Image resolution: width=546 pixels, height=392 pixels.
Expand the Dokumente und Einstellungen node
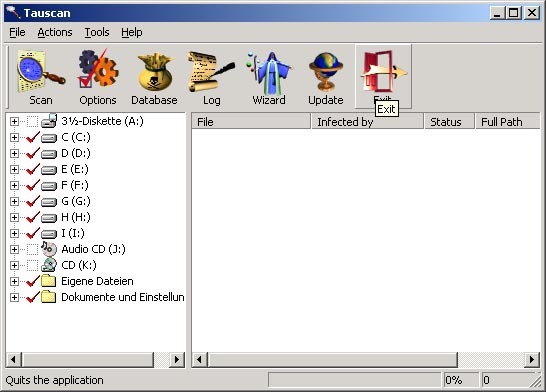(x=14, y=297)
